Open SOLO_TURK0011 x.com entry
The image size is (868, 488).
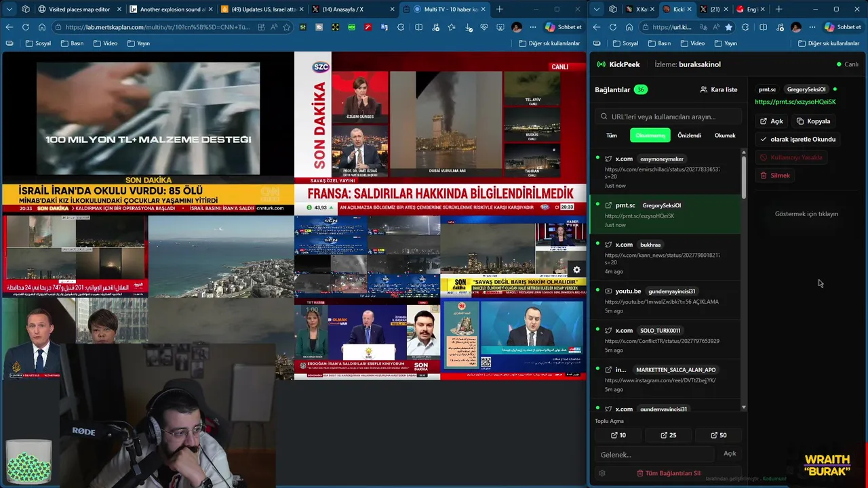click(666, 340)
